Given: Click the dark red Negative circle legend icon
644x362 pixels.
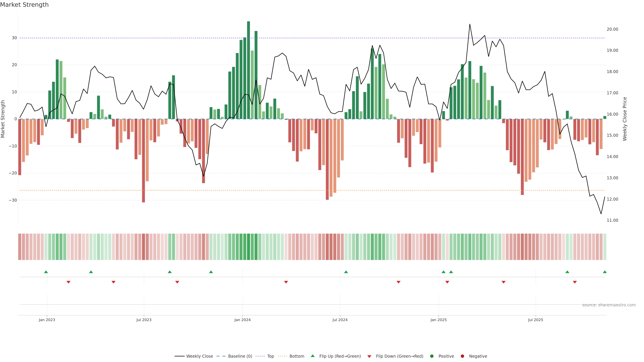Looking at the screenshot, I should click(462, 356).
